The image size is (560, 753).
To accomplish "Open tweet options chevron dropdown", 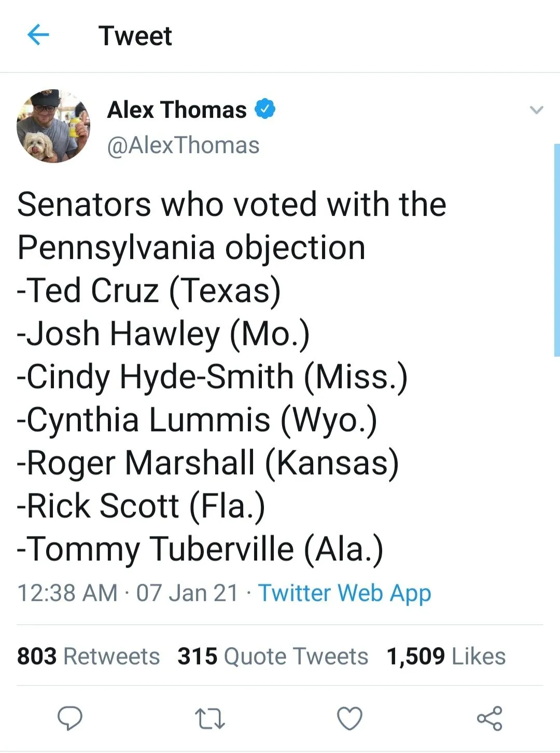I will pos(536,110).
